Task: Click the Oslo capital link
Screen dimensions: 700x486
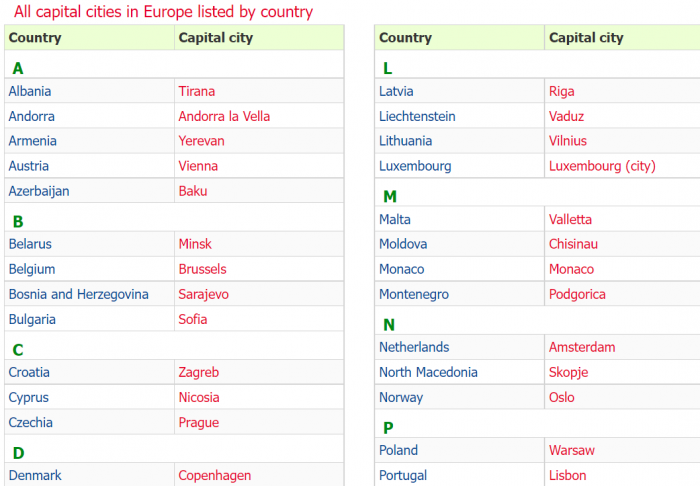Action: (562, 397)
